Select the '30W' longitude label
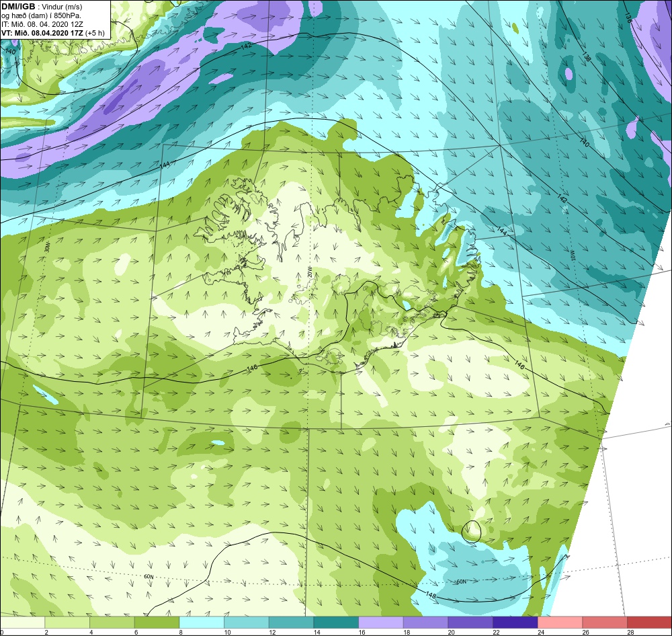 [x=47, y=248]
